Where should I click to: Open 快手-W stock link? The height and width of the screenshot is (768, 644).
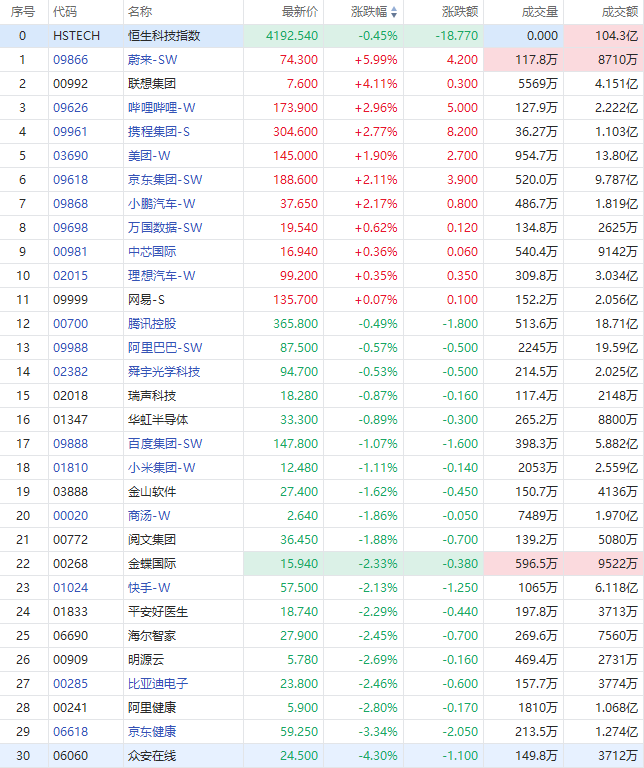pos(149,588)
